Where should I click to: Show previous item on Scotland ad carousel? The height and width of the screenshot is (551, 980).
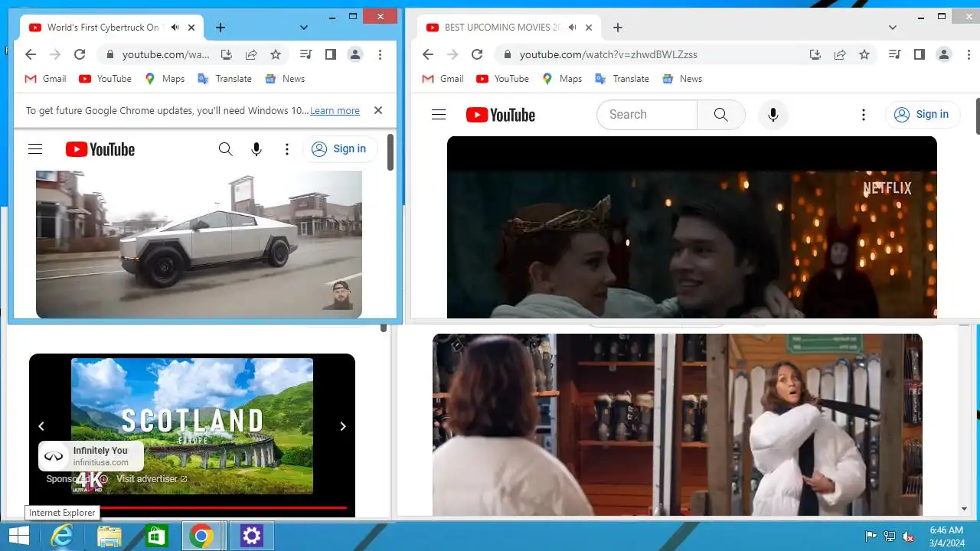(41, 426)
